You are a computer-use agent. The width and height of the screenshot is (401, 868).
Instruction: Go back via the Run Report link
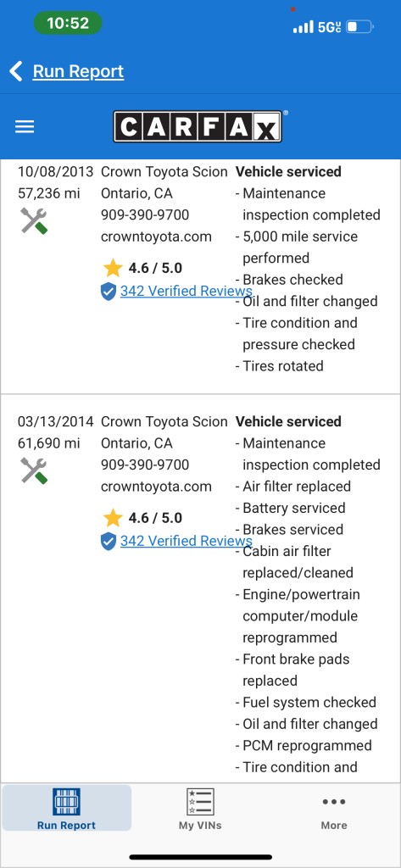coord(78,71)
